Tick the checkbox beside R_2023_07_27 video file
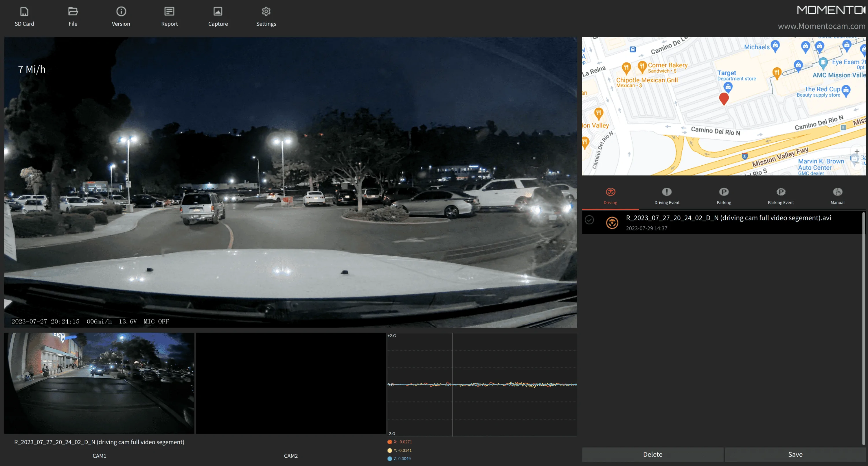868x466 pixels. coord(589,220)
